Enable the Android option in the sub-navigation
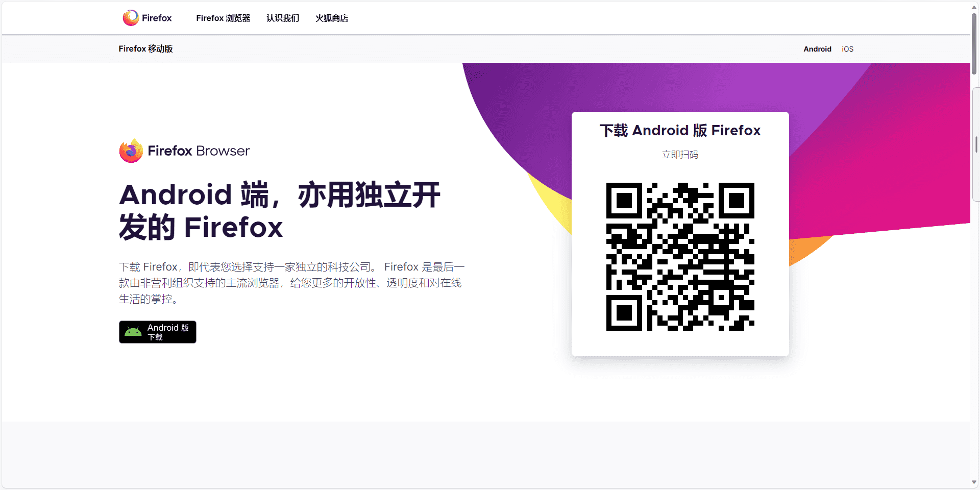980x490 pixels. (817, 48)
